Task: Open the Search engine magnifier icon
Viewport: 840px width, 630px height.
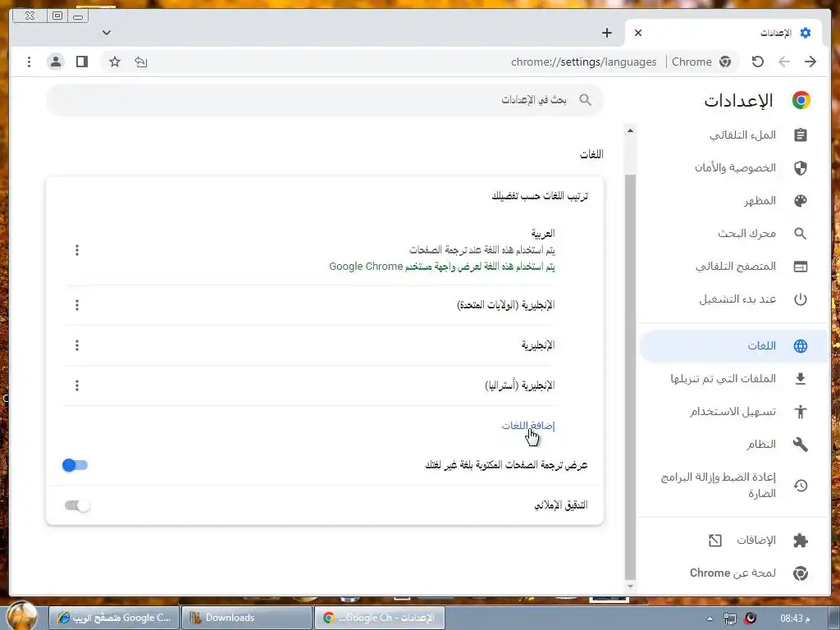Action: [x=801, y=234]
